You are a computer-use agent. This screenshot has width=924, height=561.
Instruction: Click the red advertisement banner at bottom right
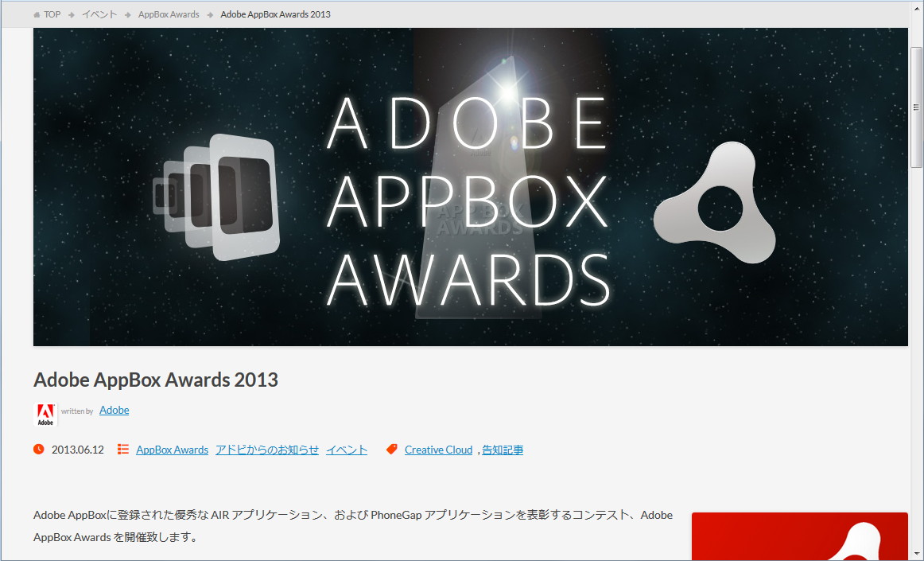[798, 536]
